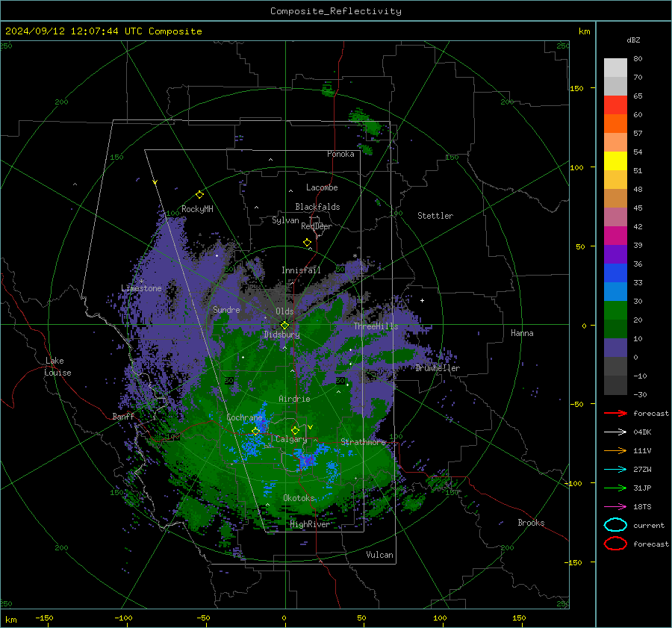Select the cyan 27ZW arrow icon
Viewport: 672px width, 628px height.
[615, 470]
